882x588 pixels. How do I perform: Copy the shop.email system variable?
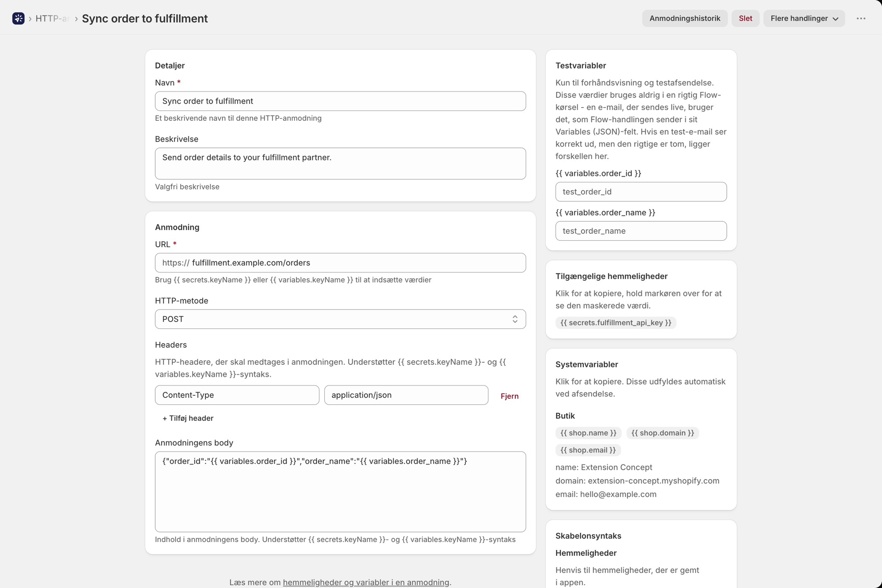[x=588, y=450]
